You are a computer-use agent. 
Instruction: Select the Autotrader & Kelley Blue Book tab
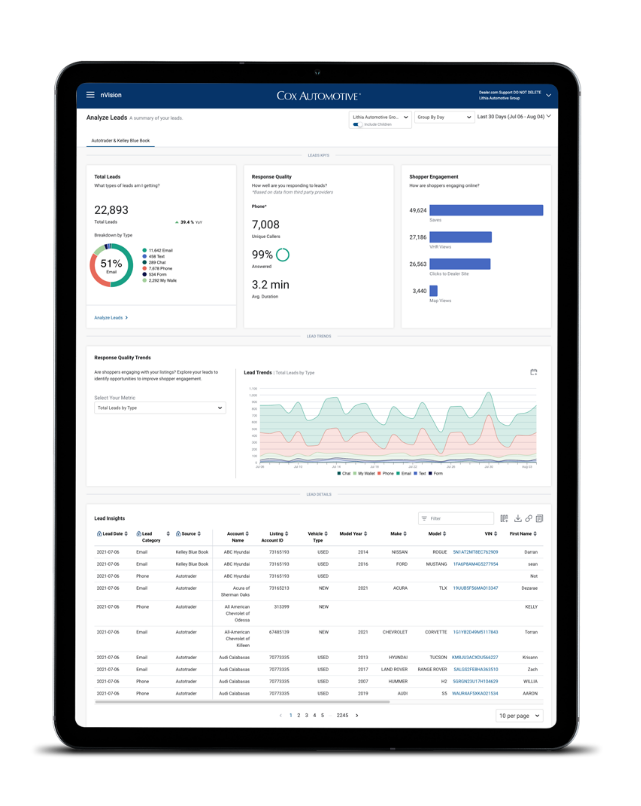[x=120, y=140]
